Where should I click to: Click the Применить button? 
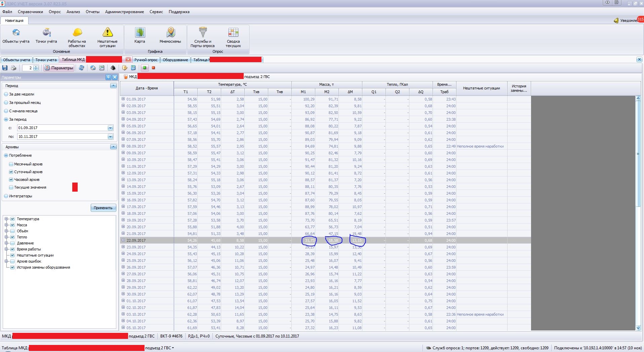coord(103,208)
